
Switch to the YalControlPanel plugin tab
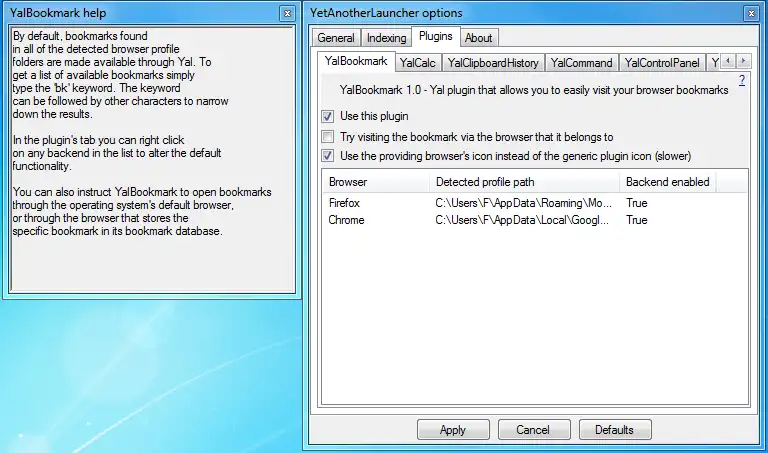(662, 63)
